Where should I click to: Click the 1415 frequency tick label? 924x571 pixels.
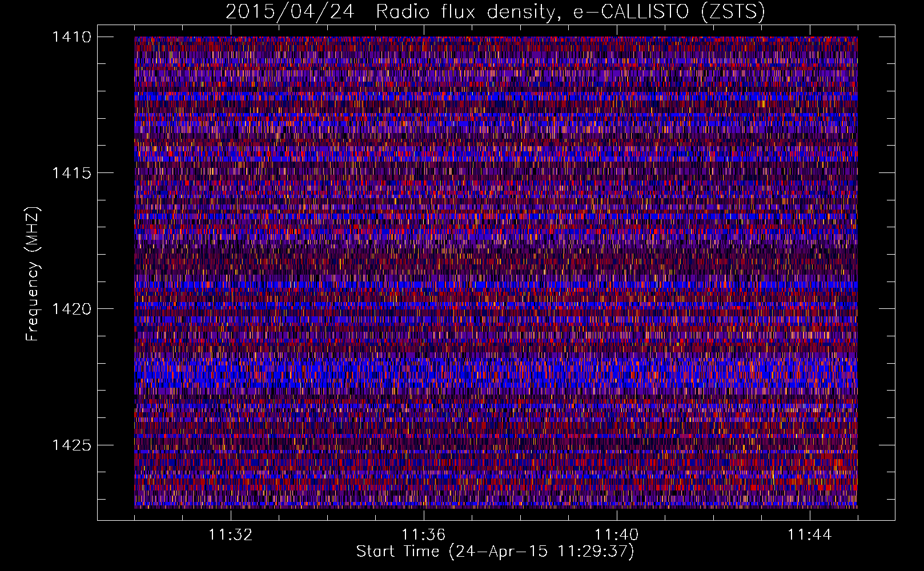click(x=71, y=173)
